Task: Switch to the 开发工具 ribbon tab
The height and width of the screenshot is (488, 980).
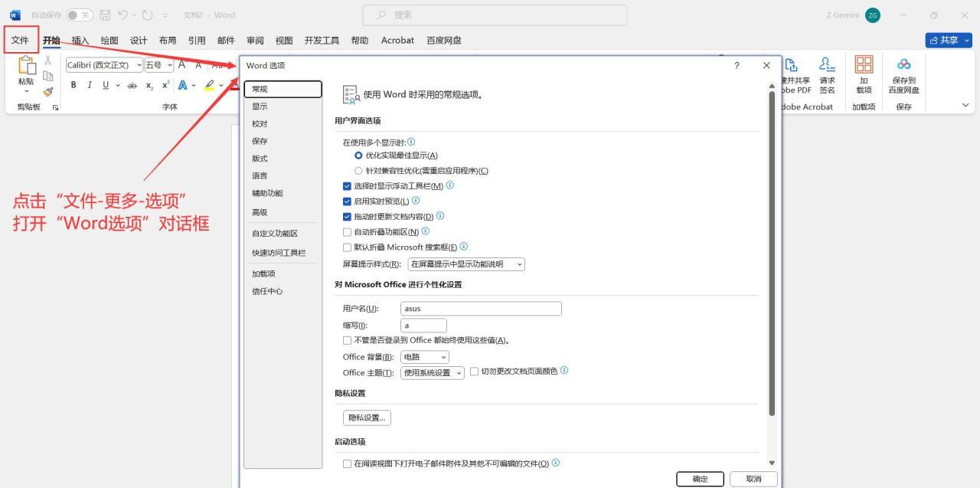Action: pos(322,40)
